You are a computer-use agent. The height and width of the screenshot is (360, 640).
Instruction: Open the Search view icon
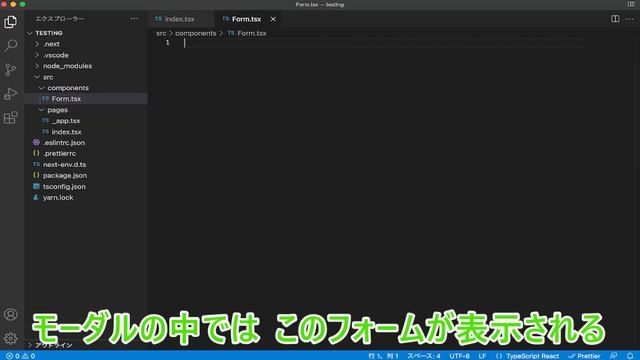[11, 45]
